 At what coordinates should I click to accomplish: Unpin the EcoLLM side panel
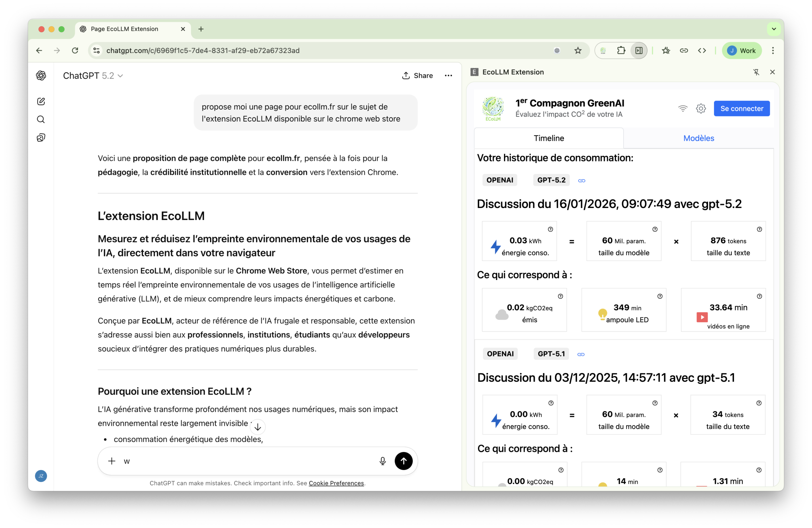pos(756,72)
